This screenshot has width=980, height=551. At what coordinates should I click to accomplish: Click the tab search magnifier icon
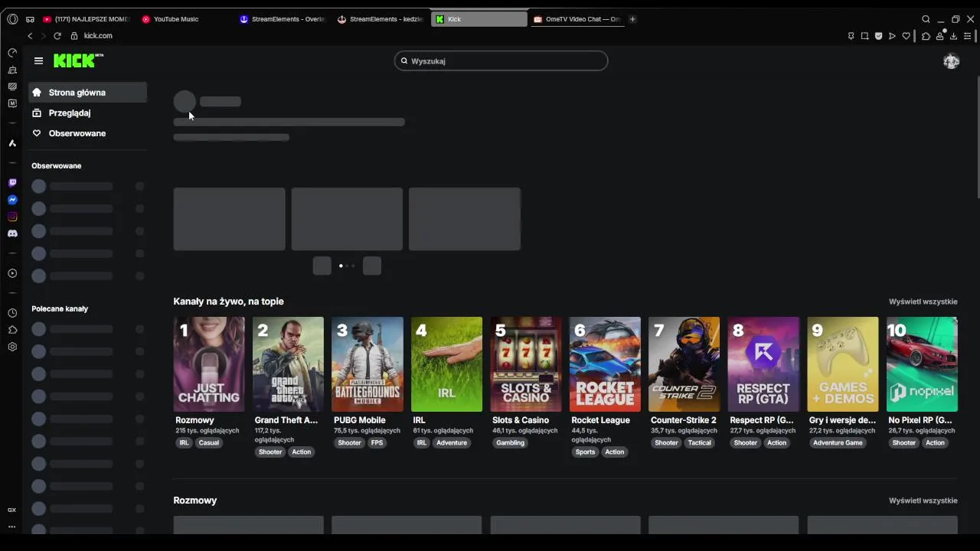(x=926, y=19)
